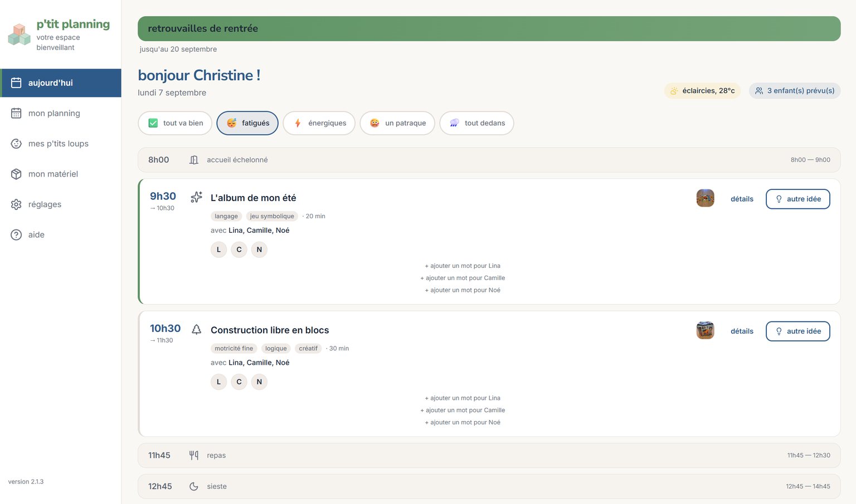Image resolution: width=856 pixels, height=504 pixels.
Task: Click autre idée for L'album de mon été
Action: coord(798,199)
